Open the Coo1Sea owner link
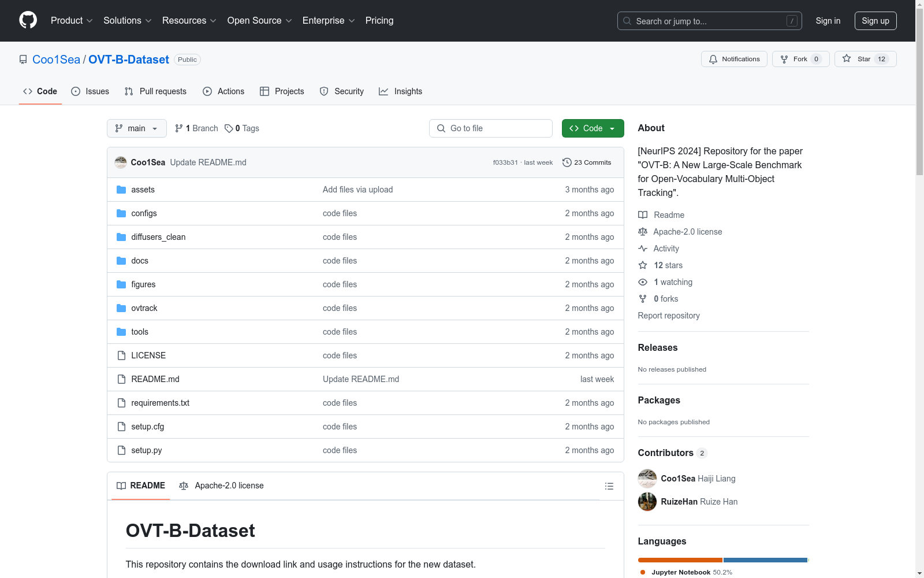This screenshot has height=578, width=924. pyautogui.click(x=56, y=60)
